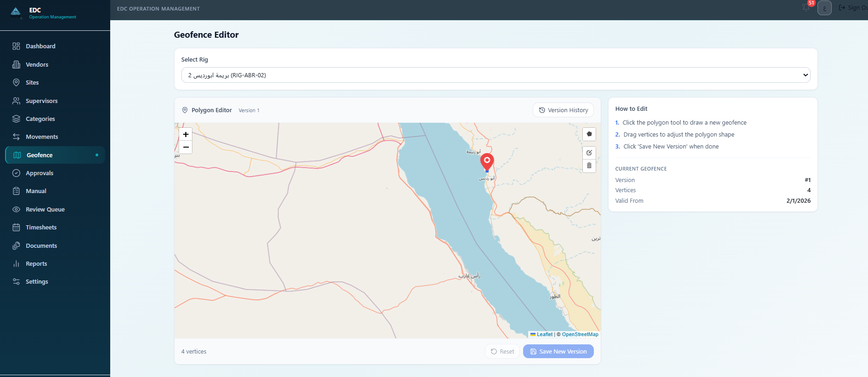Open the Documents menu item
Viewport: 868px width, 377px height.
point(55,246)
